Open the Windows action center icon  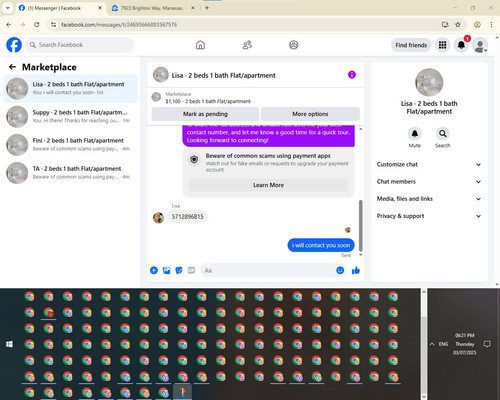click(x=487, y=344)
